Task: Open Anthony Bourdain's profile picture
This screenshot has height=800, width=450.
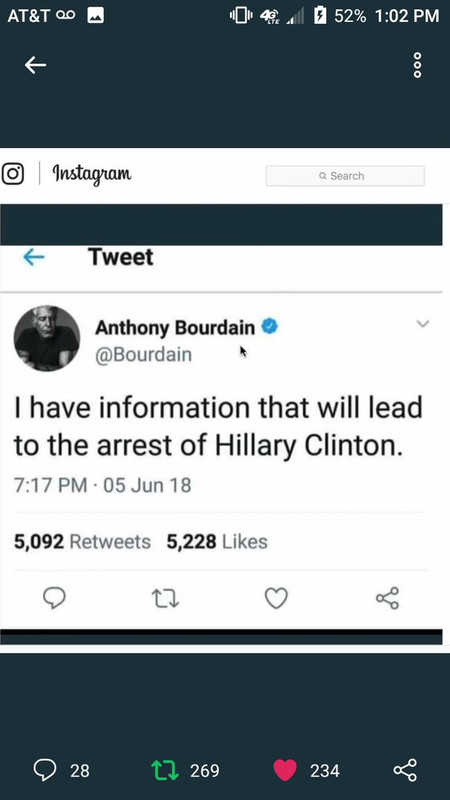Action: click(47, 338)
